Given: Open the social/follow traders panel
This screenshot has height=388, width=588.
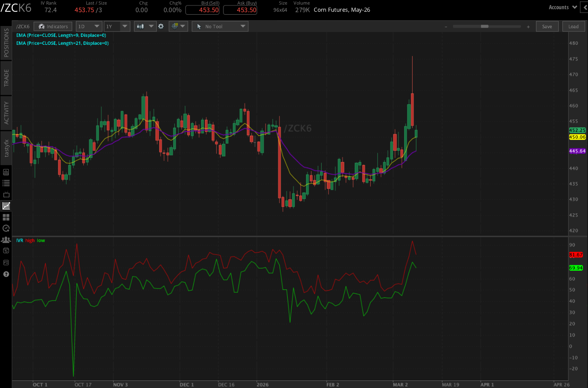Looking at the screenshot, I should click(x=6, y=239).
